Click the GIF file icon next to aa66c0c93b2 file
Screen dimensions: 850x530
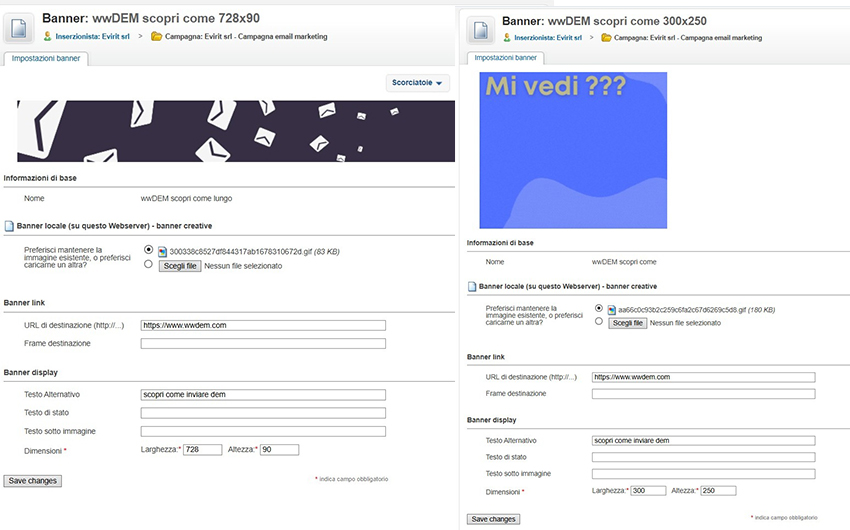click(x=612, y=310)
